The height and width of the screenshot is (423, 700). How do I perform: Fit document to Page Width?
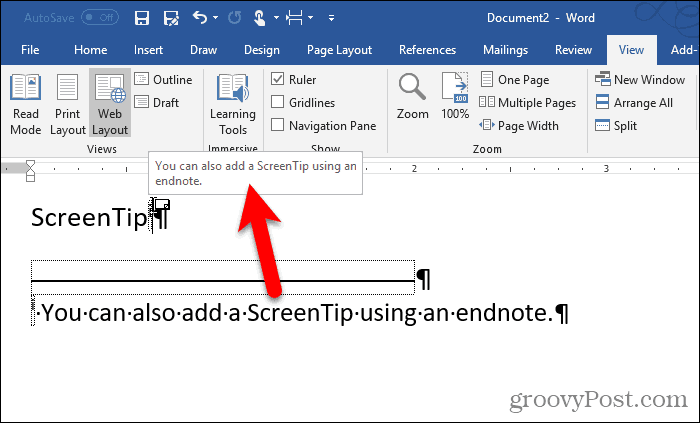point(519,126)
